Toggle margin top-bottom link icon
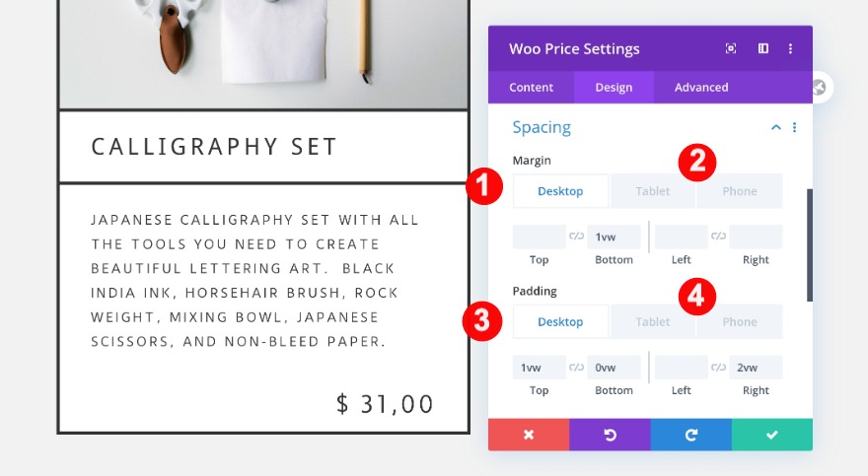The image size is (868, 476). pyautogui.click(x=577, y=237)
